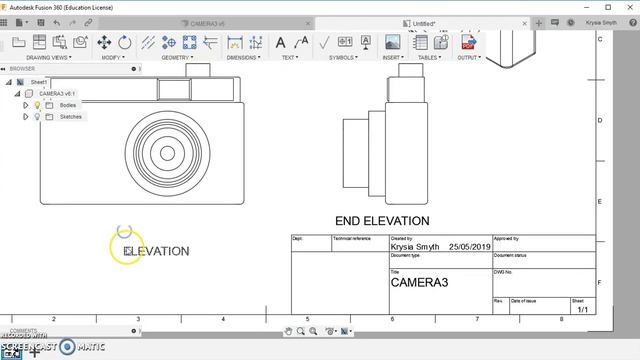Open the TEXT dropdown
640x360 pixels.
click(x=290, y=58)
